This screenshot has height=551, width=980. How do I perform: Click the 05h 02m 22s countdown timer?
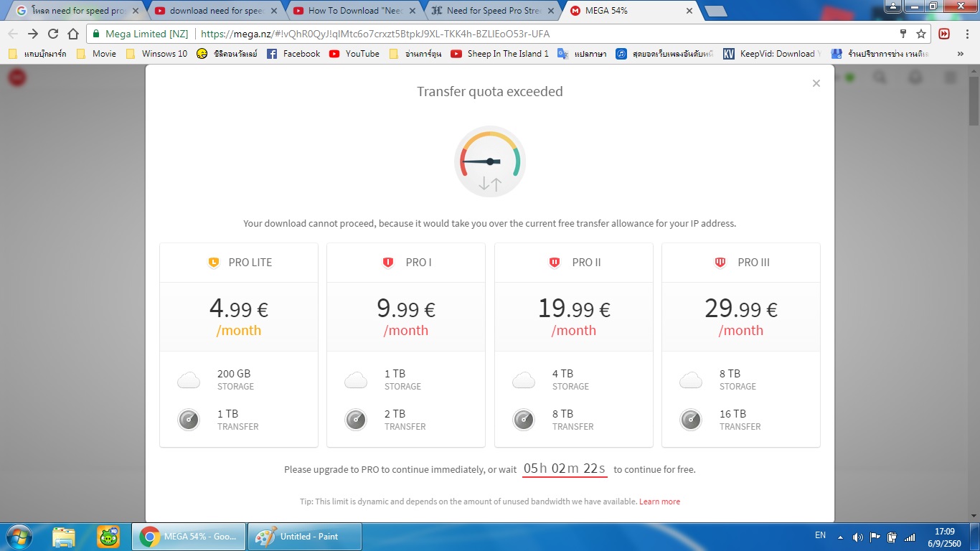565,468
